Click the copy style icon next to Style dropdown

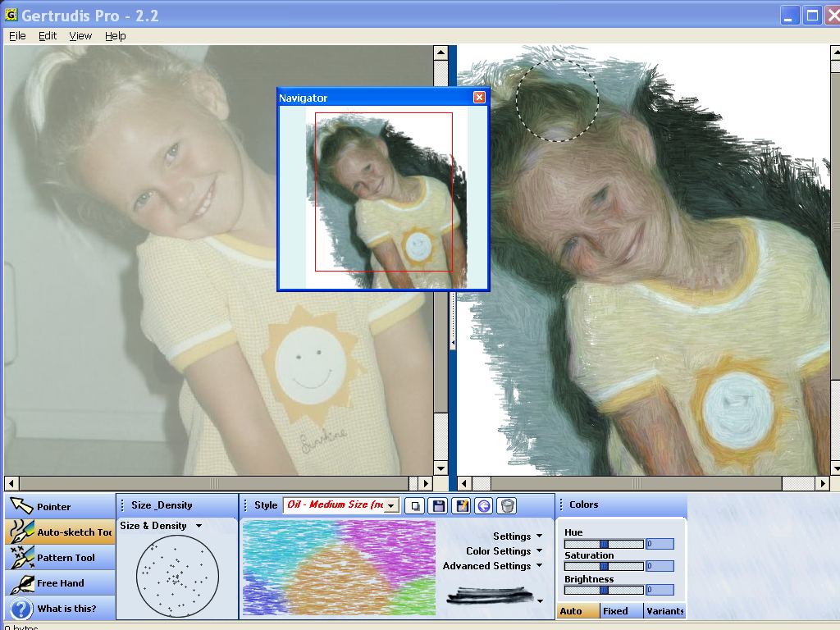(416, 505)
